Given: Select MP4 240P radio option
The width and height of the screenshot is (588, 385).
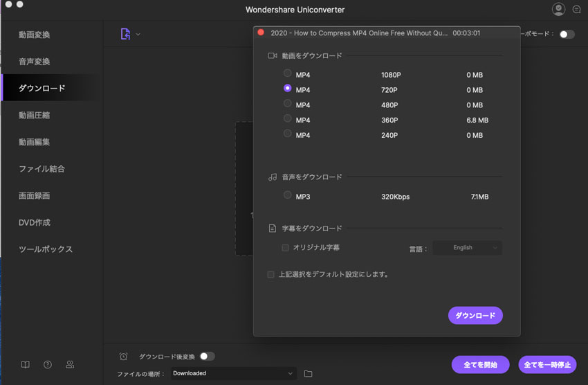Looking at the screenshot, I should pyautogui.click(x=288, y=133).
